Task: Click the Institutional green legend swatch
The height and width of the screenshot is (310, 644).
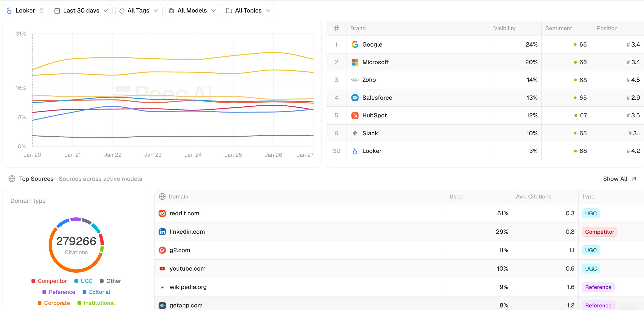Action: click(x=79, y=303)
